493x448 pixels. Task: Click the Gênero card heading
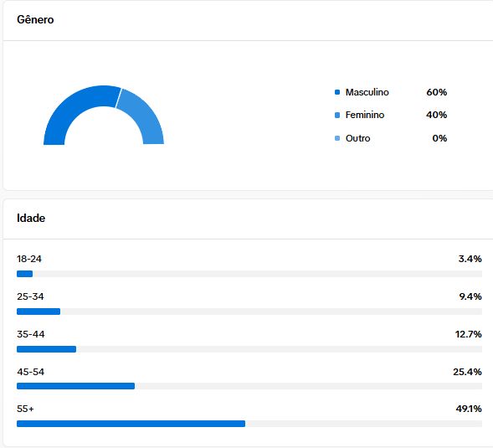(x=35, y=20)
